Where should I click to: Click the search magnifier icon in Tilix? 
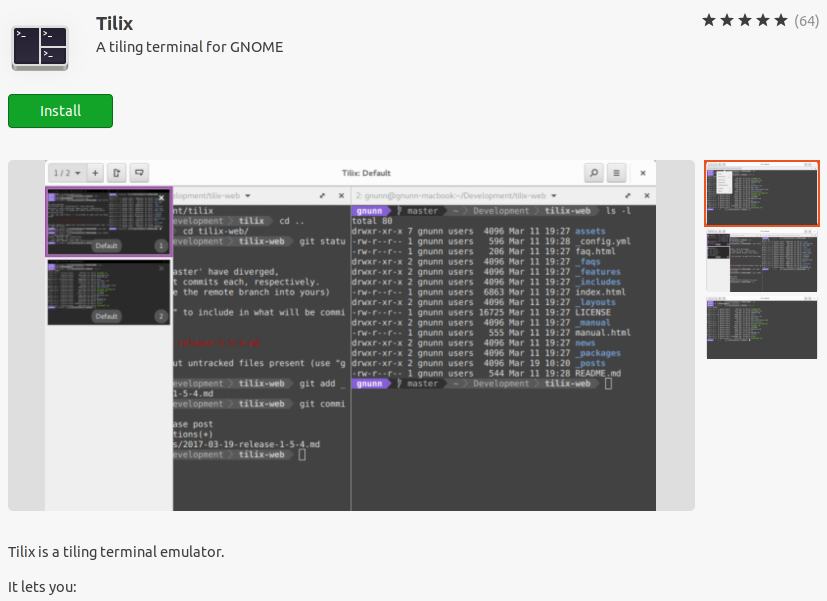[594, 173]
